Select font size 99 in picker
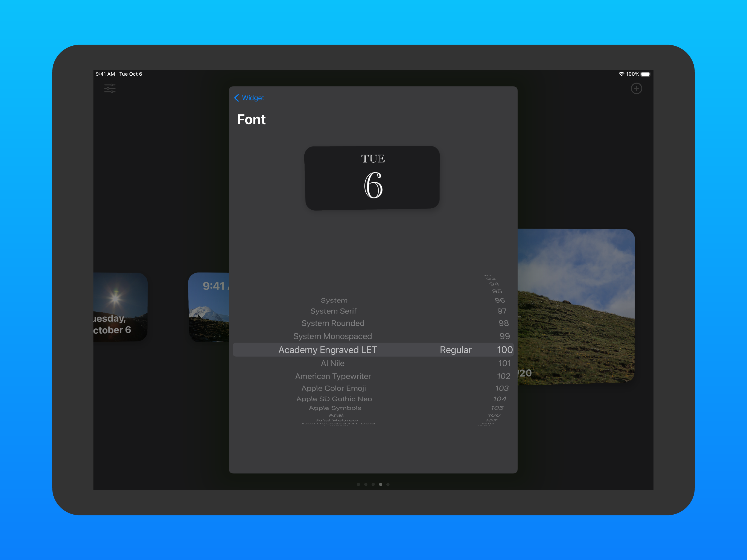747x560 pixels. pyautogui.click(x=504, y=336)
